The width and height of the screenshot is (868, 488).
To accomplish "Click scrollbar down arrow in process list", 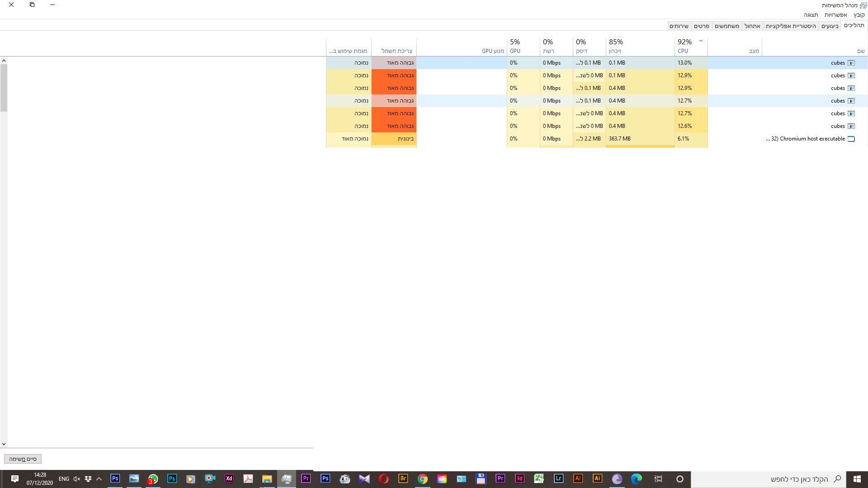I will 4,444.
